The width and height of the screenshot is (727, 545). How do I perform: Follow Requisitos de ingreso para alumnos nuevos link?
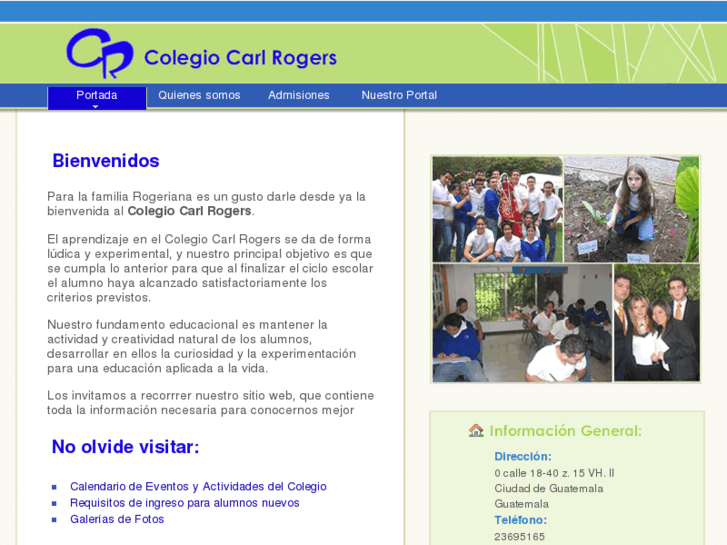(x=185, y=503)
